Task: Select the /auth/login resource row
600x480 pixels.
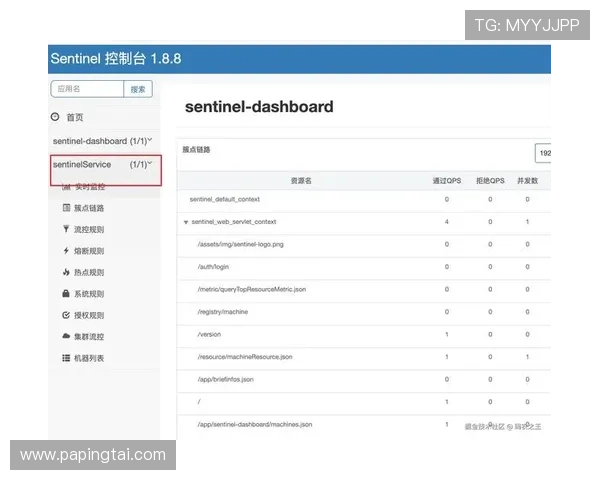Action: 364,267
